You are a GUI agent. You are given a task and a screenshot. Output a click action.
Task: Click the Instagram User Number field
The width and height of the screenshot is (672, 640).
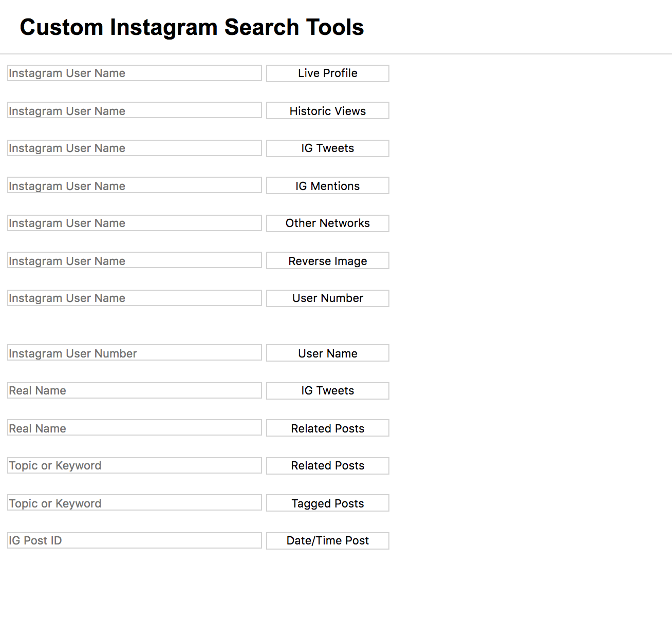(135, 353)
